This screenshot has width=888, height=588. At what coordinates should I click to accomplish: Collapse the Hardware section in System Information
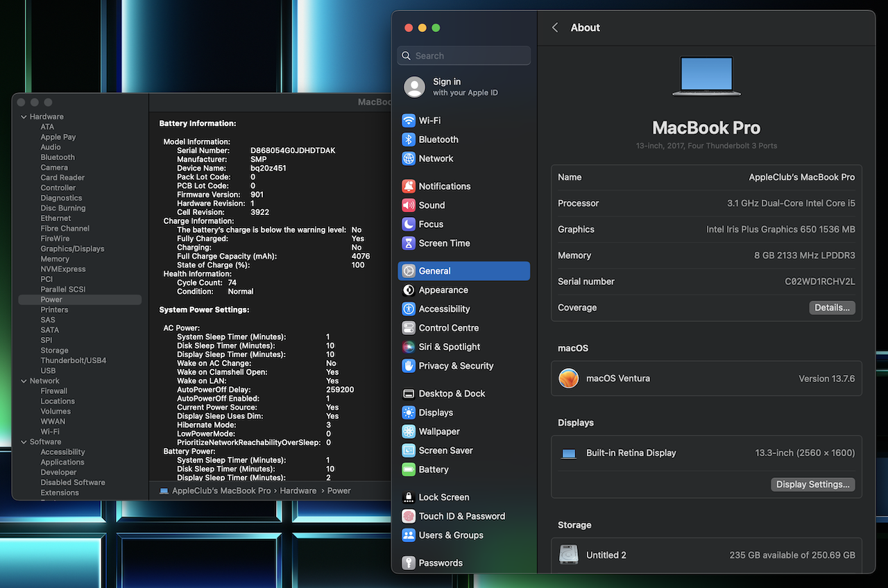tap(24, 116)
